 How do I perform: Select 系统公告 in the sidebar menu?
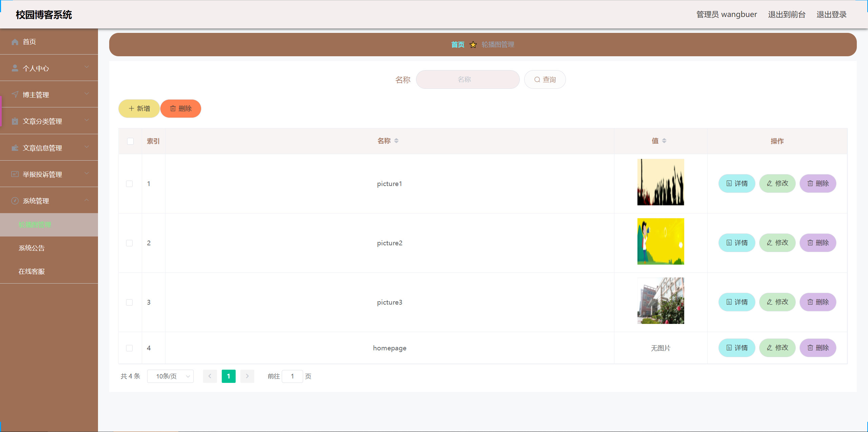click(32, 248)
